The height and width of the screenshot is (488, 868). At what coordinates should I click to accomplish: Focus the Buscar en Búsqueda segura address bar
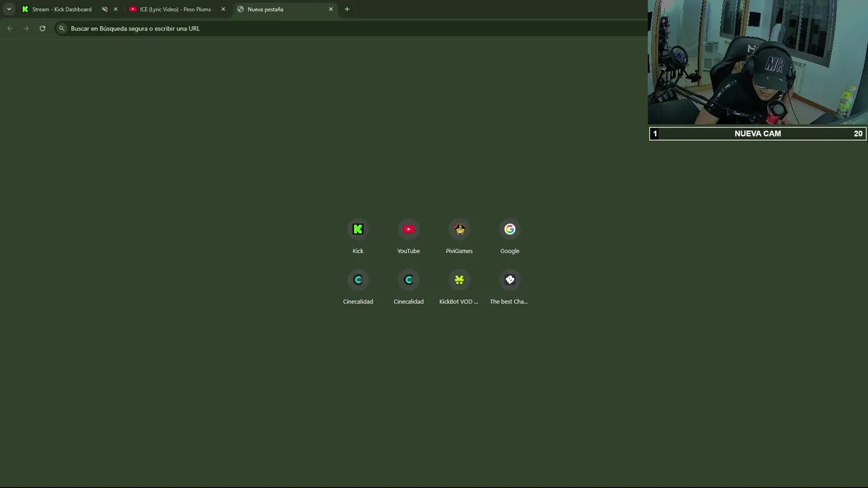(x=351, y=28)
